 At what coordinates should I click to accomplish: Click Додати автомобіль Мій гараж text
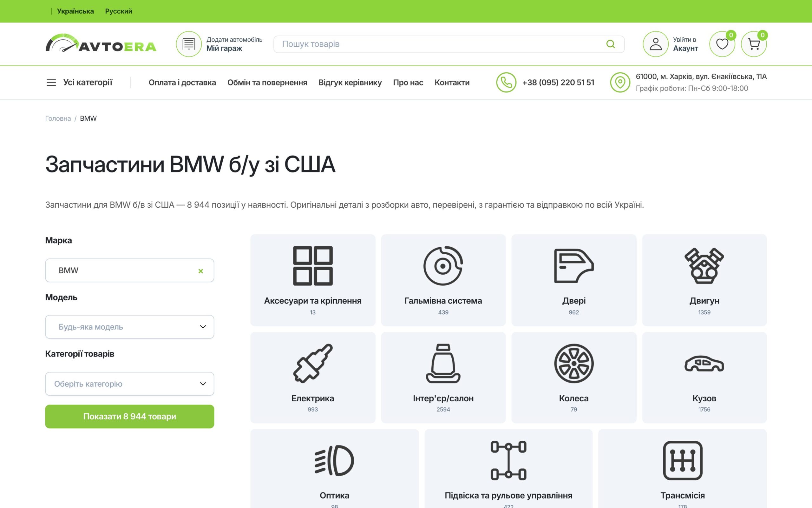point(234,44)
